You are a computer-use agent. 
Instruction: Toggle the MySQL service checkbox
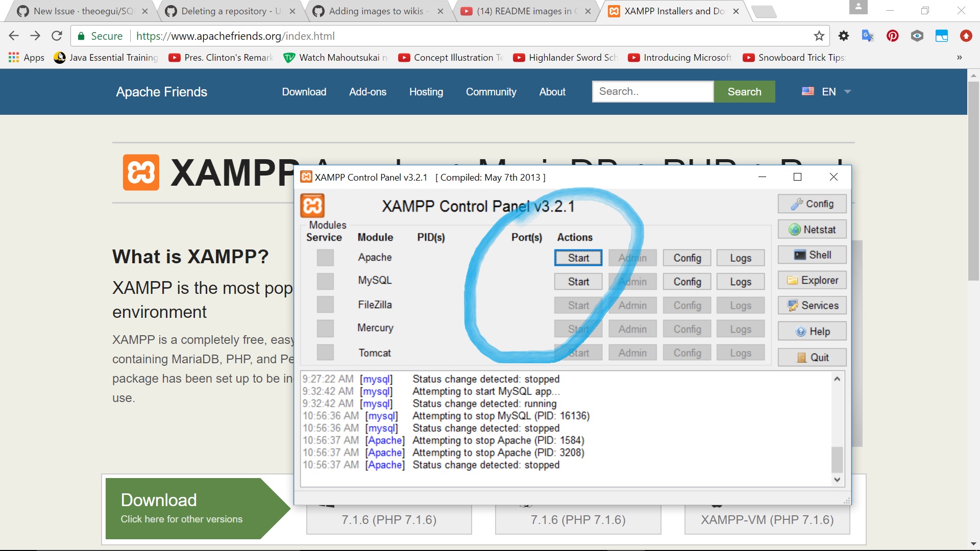pyautogui.click(x=325, y=281)
